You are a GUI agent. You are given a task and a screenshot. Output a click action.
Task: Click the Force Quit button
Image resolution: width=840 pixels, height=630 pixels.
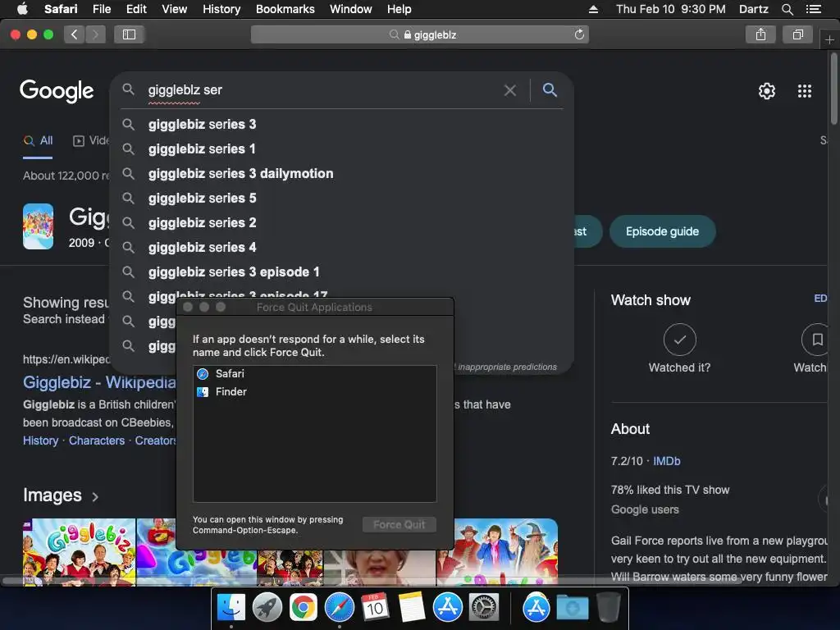pos(399,525)
